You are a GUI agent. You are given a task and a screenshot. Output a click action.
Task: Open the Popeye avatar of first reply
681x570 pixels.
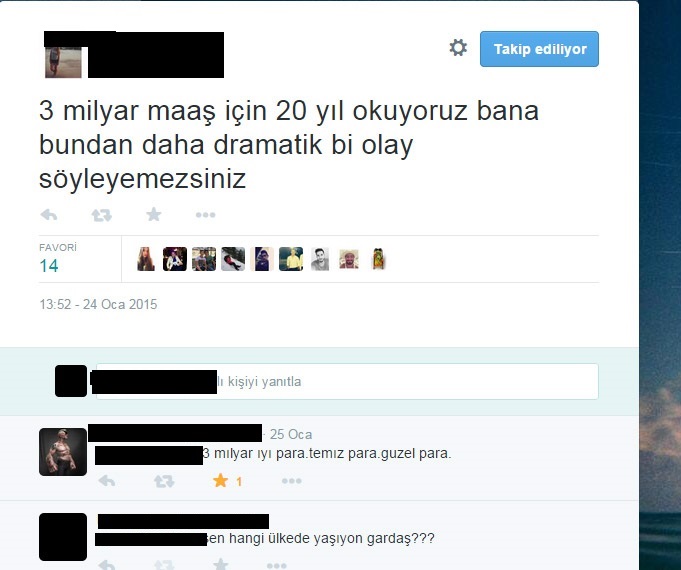click(63, 452)
